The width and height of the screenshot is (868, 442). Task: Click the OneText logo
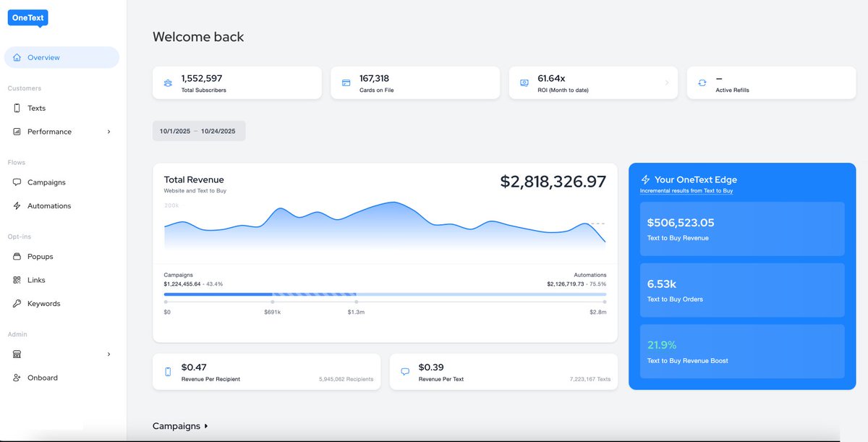click(27, 17)
